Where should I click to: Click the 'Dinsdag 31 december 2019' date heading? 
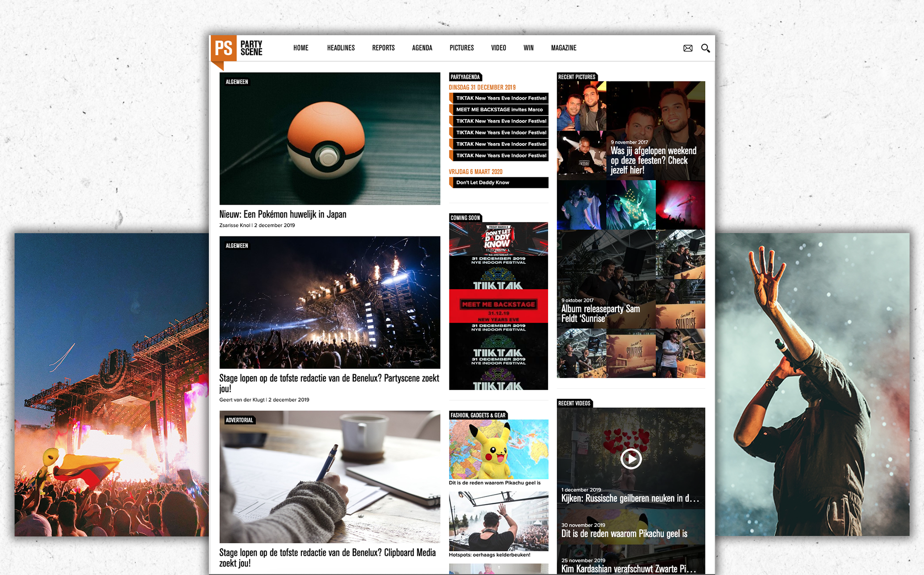pos(482,87)
